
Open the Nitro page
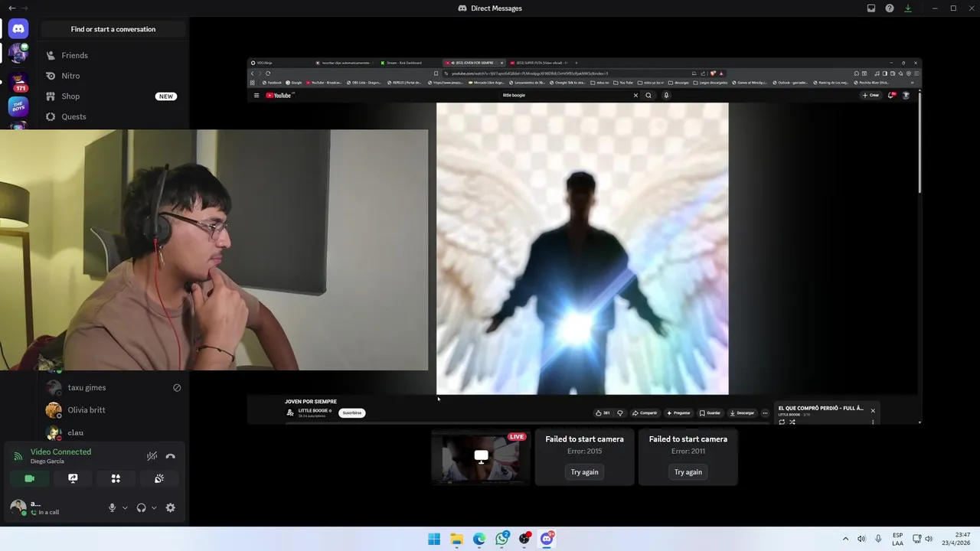coord(113,76)
